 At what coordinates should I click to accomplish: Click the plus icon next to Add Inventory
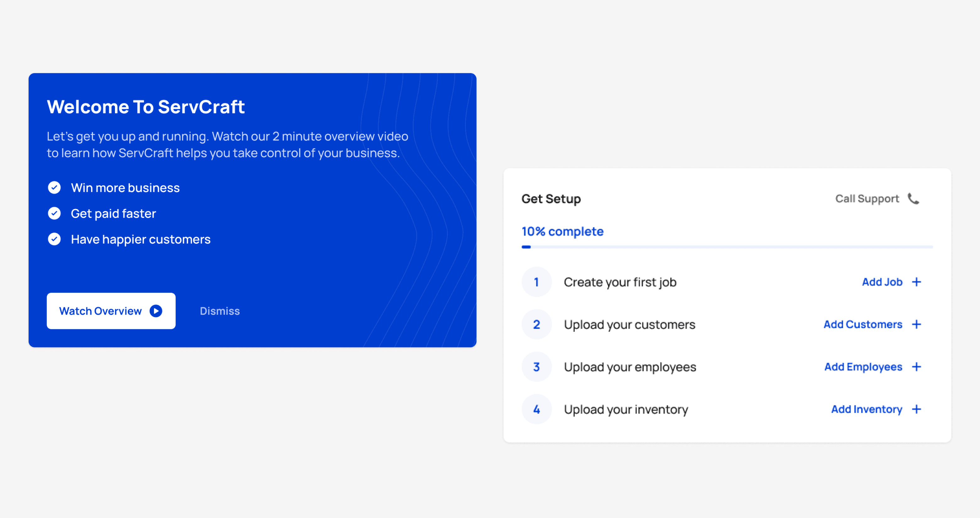pos(917,409)
